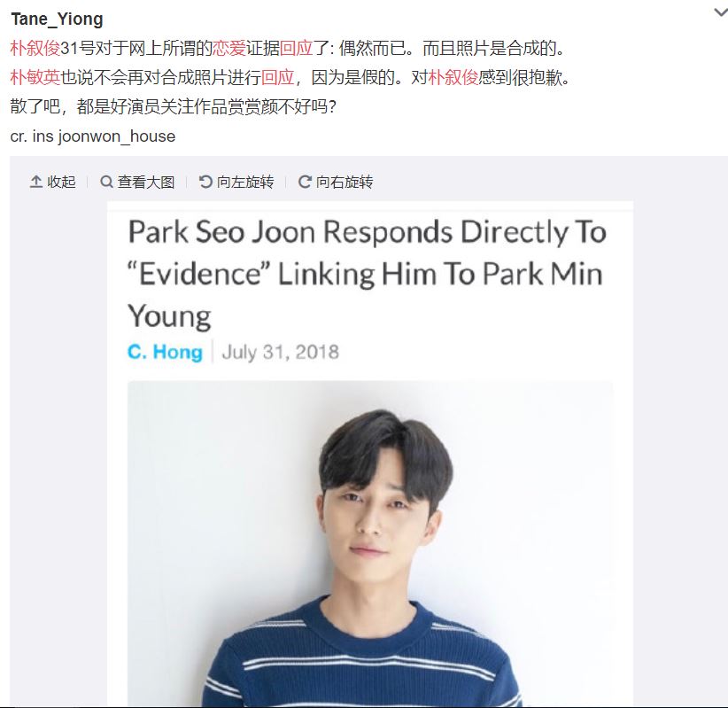Click the collapse (收起) up-arrow icon
The width and height of the screenshot is (728, 708).
coord(36,182)
